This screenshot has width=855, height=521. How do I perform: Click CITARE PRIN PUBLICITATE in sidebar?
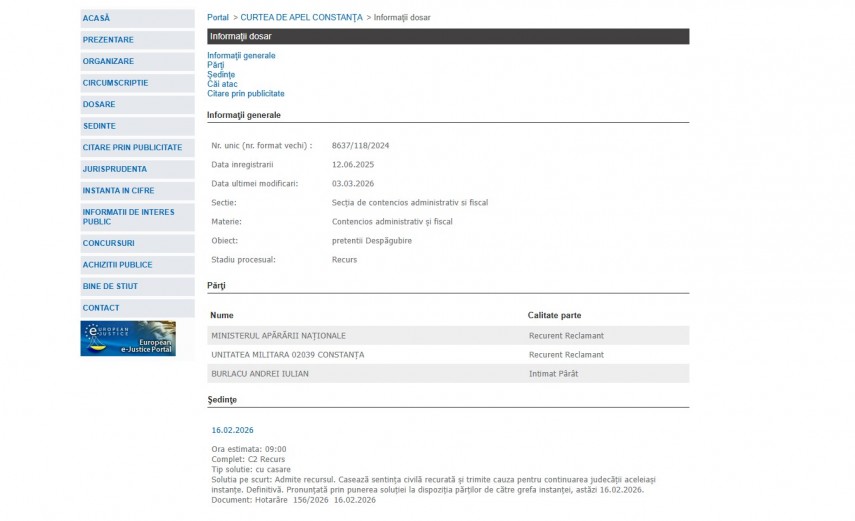pyautogui.click(x=132, y=147)
